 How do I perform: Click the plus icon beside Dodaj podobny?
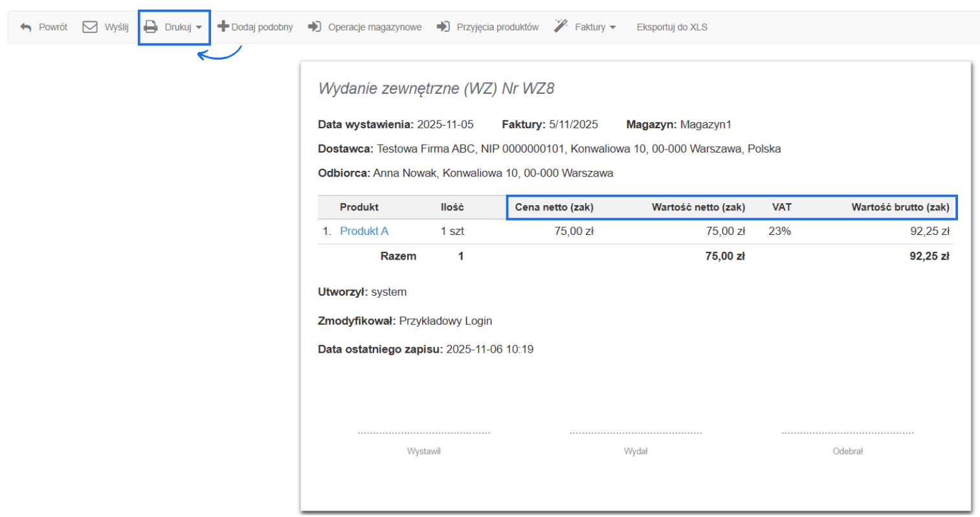(223, 27)
